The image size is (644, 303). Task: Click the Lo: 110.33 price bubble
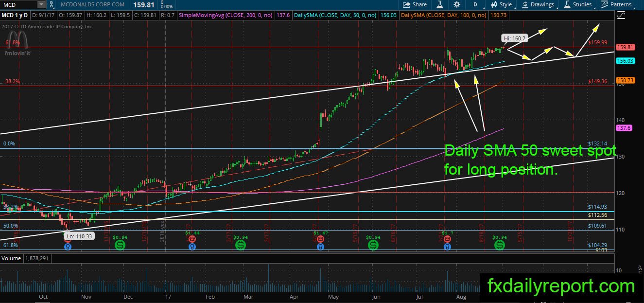[x=78, y=236]
